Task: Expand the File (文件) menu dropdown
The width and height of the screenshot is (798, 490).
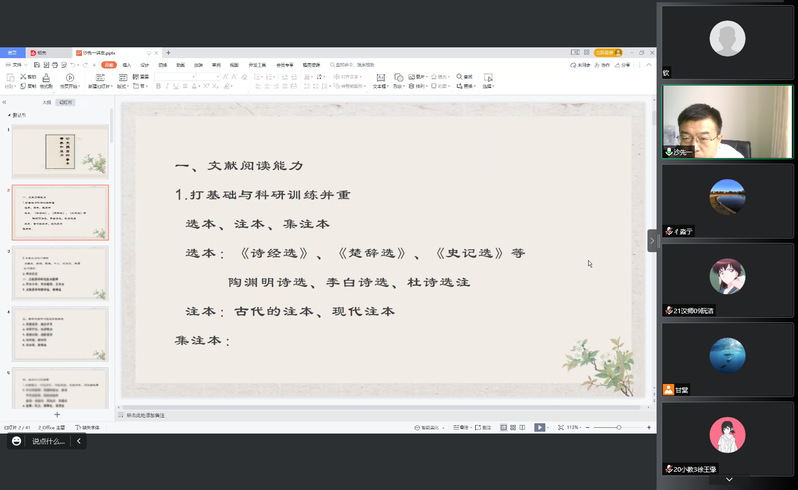Action: tap(26, 65)
